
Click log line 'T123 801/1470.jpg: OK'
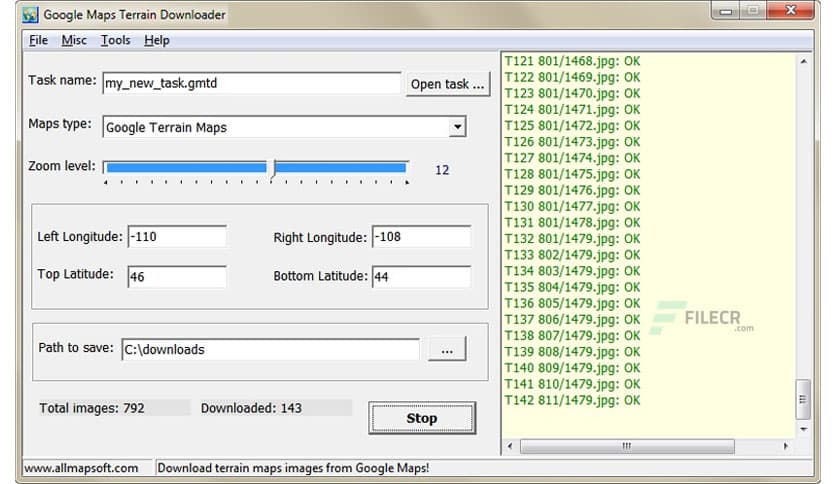572,93
